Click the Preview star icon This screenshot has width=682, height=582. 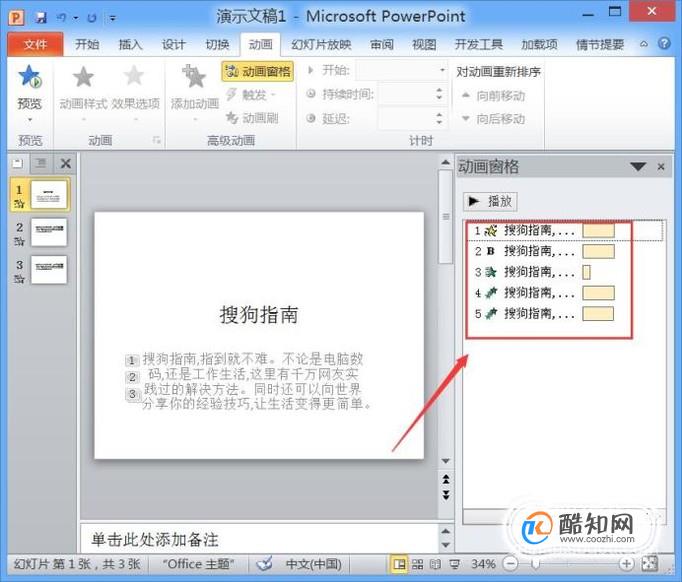tap(30, 76)
